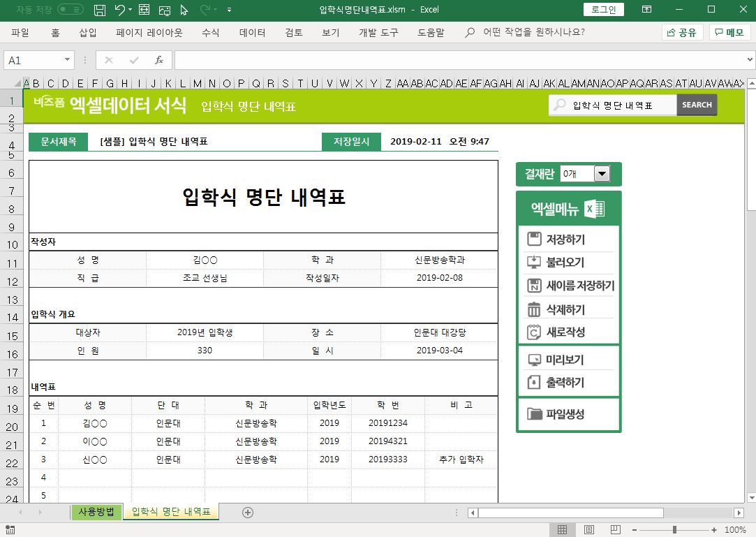Viewport: 756px width, 537px height.
Task: Click the ribbon display options icon
Action: click(x=646, y=10)
